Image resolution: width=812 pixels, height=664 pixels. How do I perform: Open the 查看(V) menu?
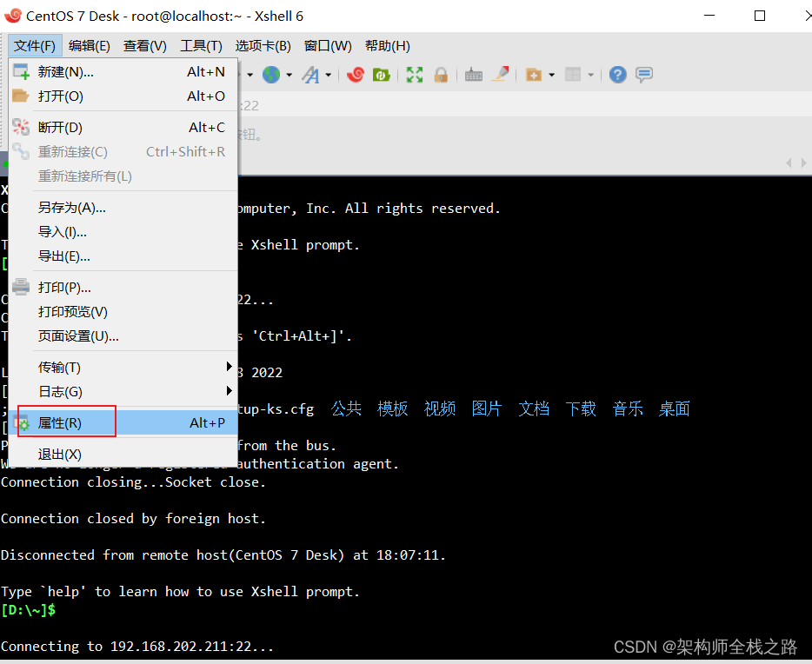coord(145,45)
